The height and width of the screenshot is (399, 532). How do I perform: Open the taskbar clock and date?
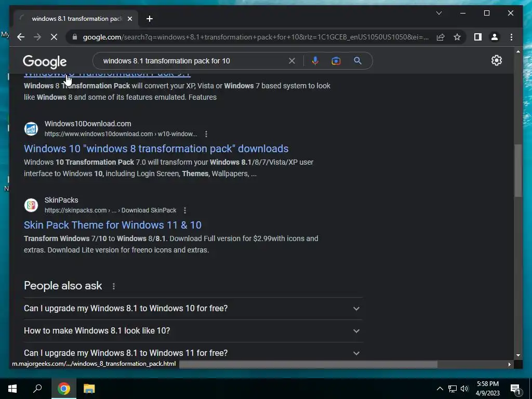(487, 389)
